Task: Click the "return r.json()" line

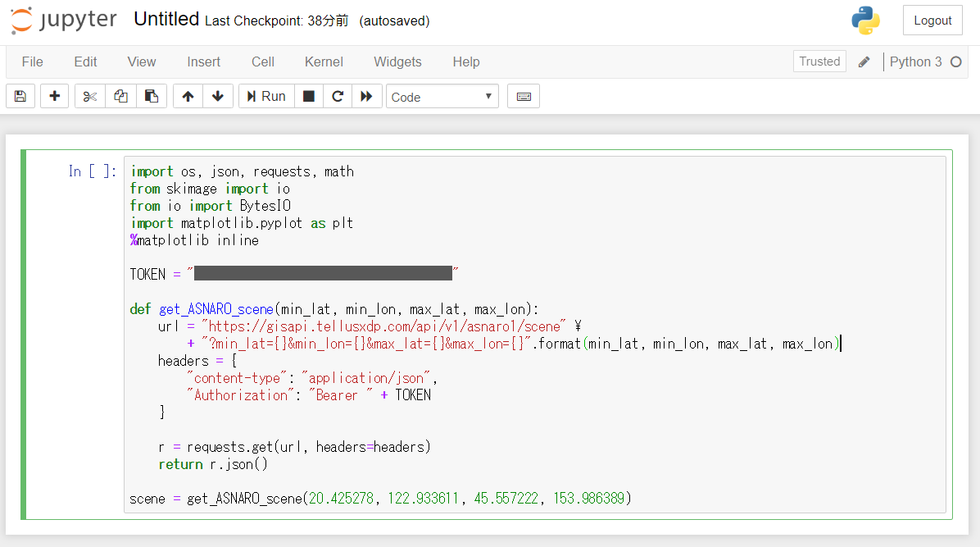Action: [x=213, y=464]
